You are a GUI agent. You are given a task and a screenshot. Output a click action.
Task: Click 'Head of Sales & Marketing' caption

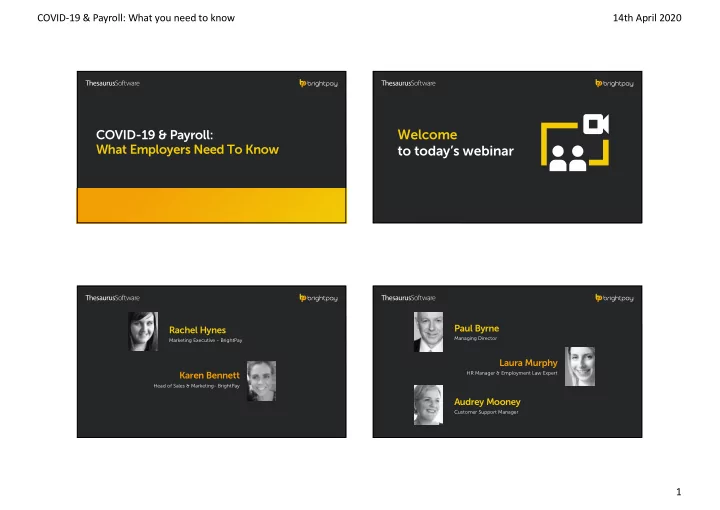197,386
